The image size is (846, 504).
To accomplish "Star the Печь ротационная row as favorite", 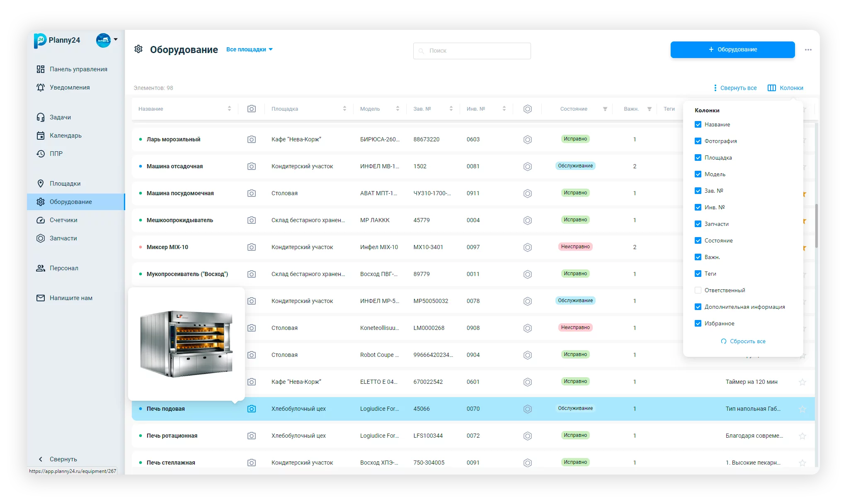I will pyautogui.click(x=802, y=436).
